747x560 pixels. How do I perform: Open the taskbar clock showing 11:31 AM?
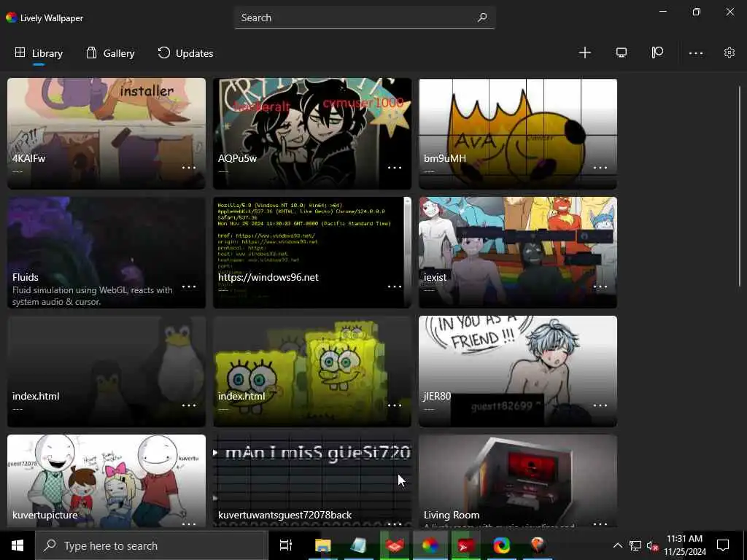click(685, 545)
